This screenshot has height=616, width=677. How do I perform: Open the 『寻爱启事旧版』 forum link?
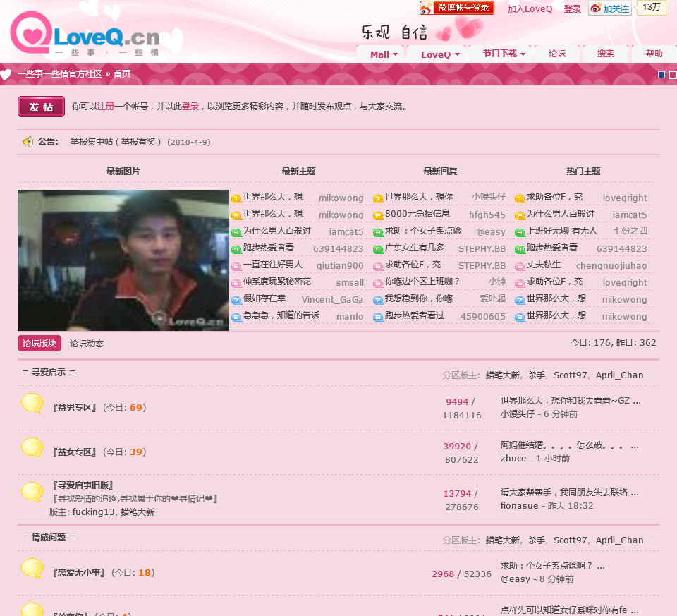pos(83,485)
